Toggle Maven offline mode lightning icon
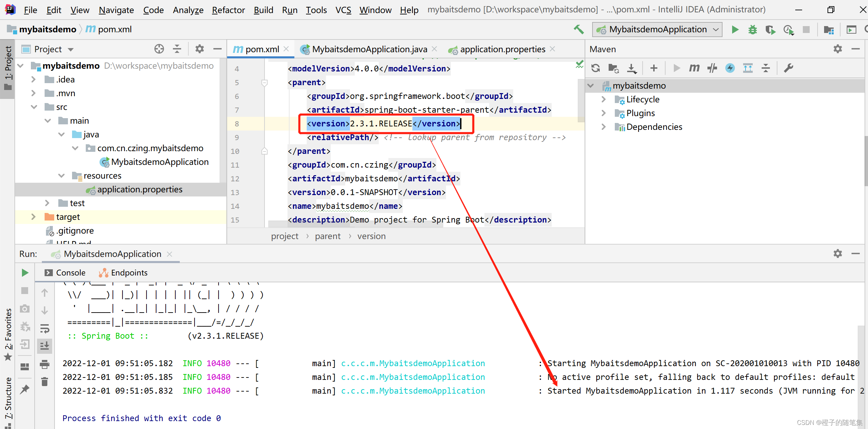868x429 pixels. [730, 68]
